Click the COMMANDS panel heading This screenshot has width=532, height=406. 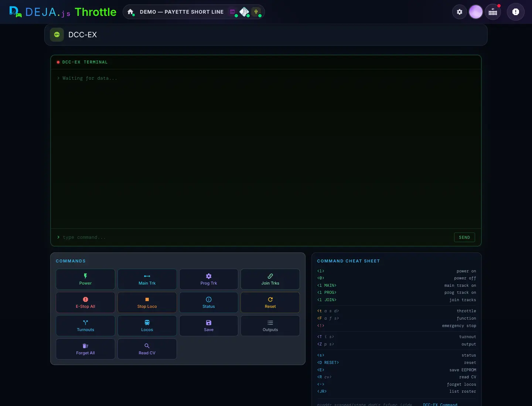[71, 261]
